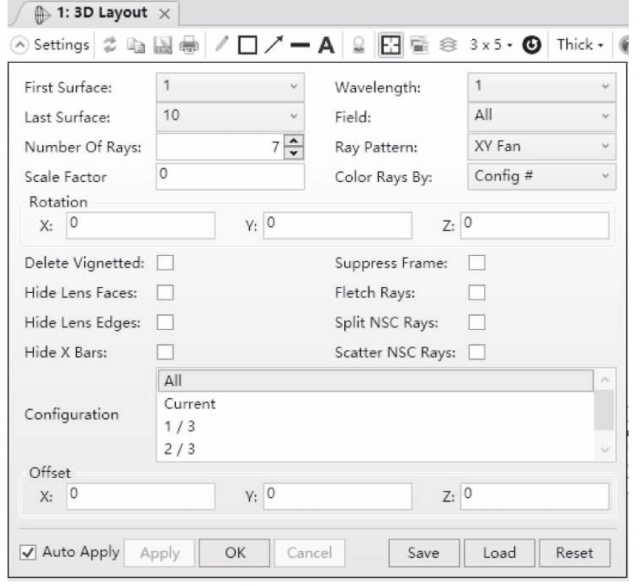Open the Ray Pattern dropdown
Screen dimensions: 641x586
[x=539, y=146]
